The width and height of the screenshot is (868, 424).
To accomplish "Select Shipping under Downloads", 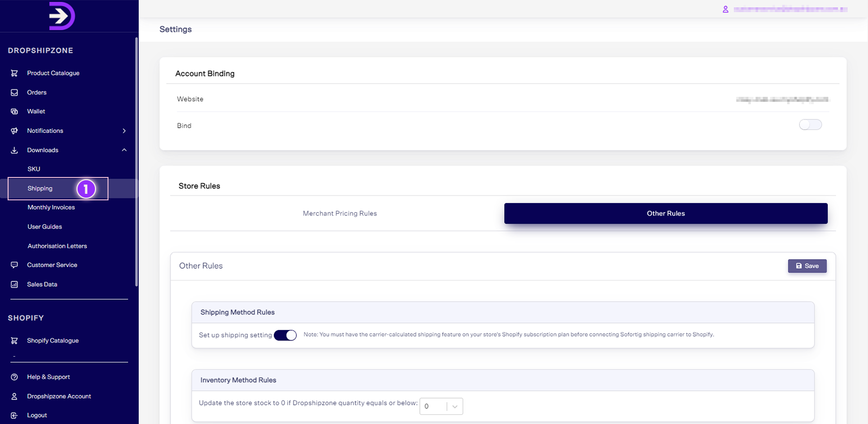I will [x=40, y=188].
